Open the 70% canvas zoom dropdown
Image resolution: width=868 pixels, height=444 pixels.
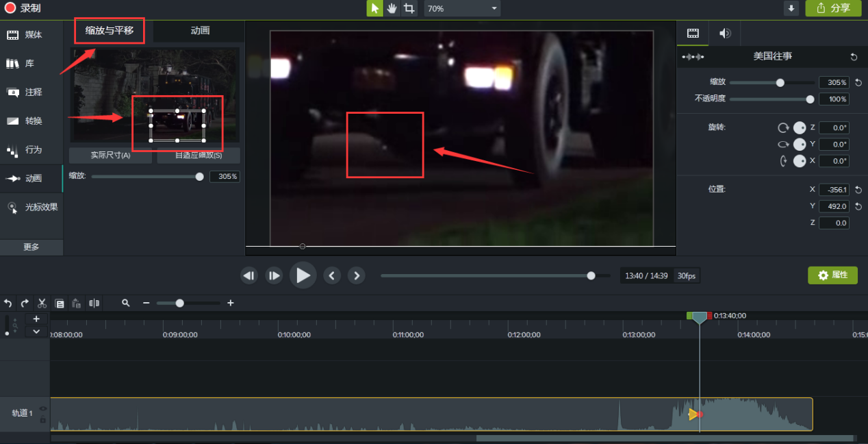click(x=462, y=8)
